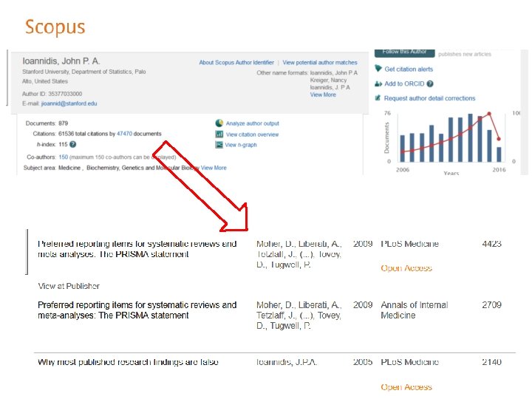This screenshot has width=532, height=399.
Task: Open the 150 co-authors link
Action: pyautogui.click(x=63, y=157)
